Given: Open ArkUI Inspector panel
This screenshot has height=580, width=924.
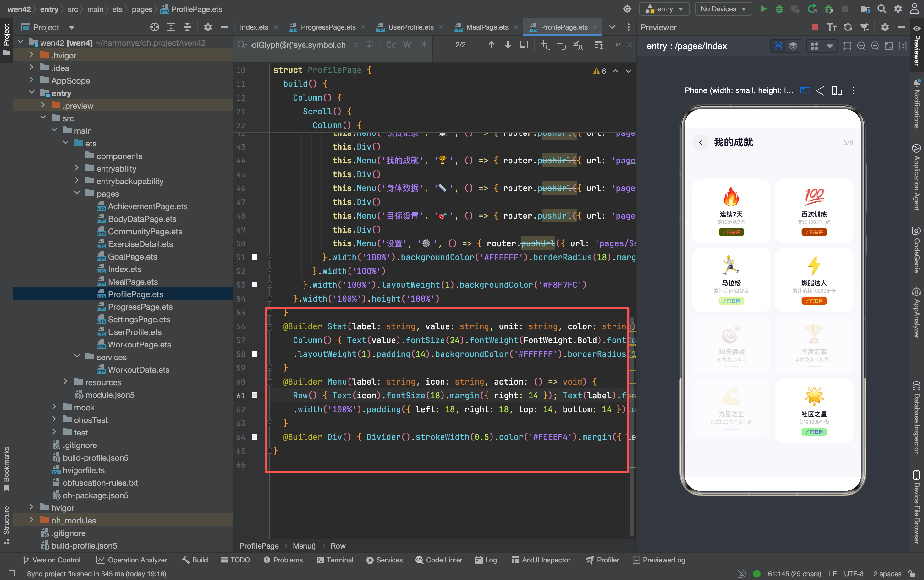Looking at the screenshot, I should point(541,560).
